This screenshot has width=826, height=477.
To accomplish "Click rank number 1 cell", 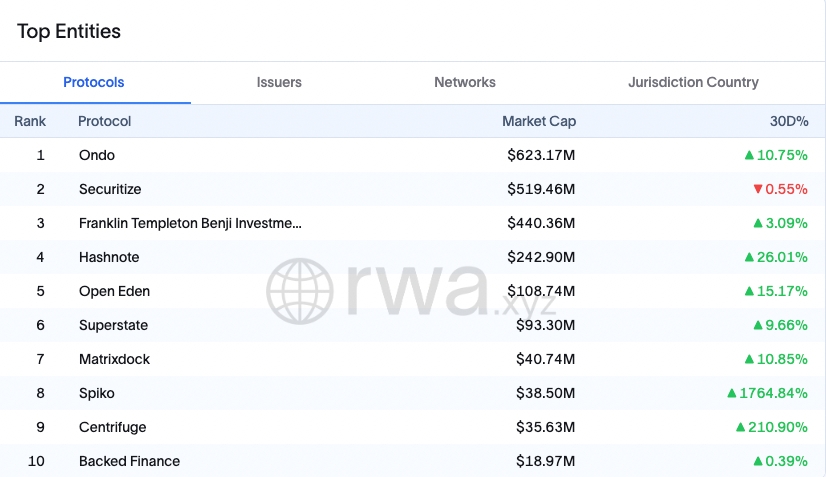I will coord(41,155).
